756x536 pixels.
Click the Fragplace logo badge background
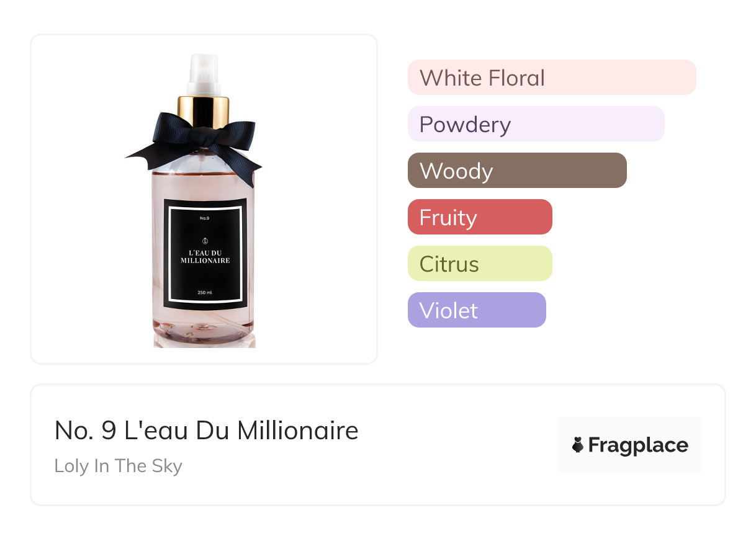click(630, 445)
